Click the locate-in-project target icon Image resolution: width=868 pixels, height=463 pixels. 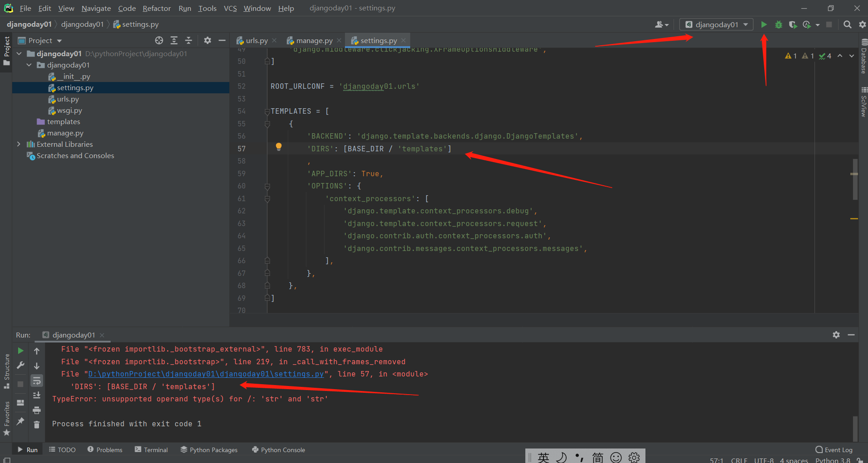(159, 40)
